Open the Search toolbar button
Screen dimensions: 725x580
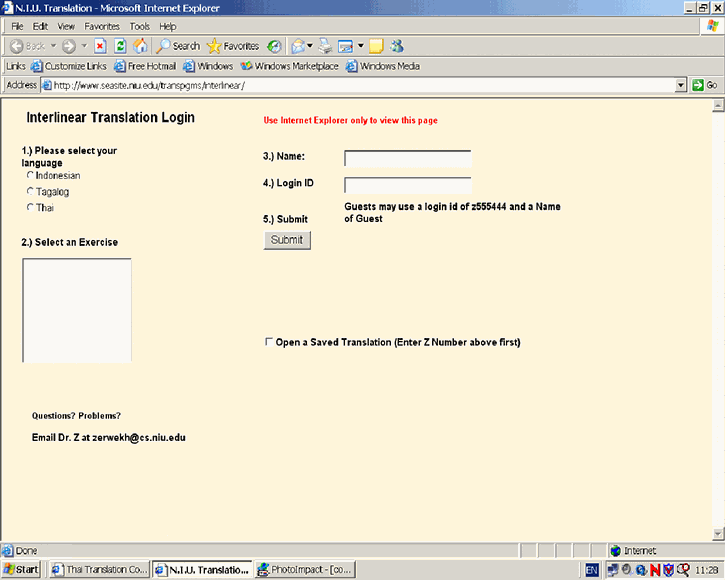(178, 46)
